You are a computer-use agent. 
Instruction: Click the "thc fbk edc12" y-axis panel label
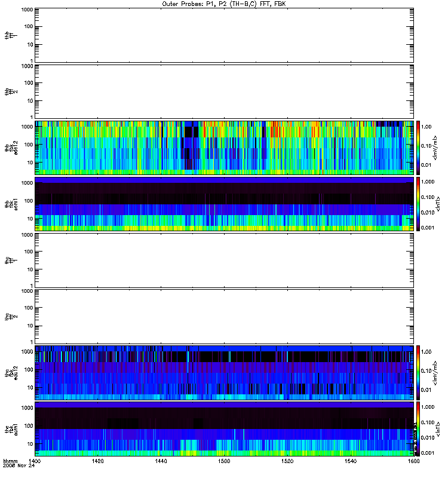pyautogui.click(x=11, y=373)
